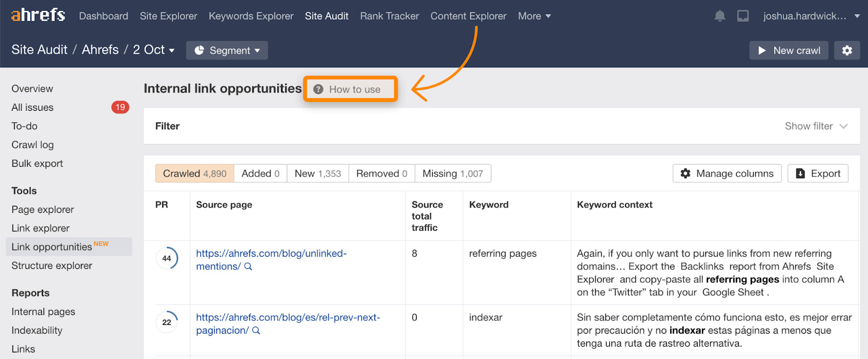Screen dimensions: 868x359
Task: Open the 2 Oct crawl date dropdown
Action: point(154,50)
